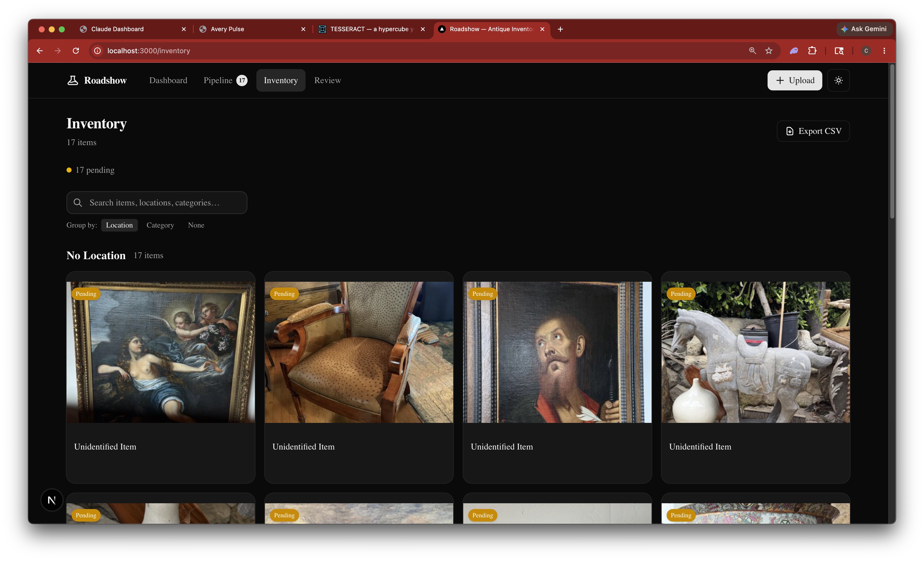Screen dimensions: 924x561
Task: Click the No Location group heading
Action: click(96, 255)
